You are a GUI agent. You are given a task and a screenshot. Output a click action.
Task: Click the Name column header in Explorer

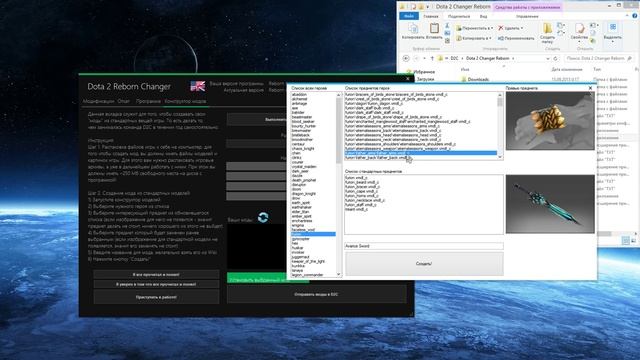[x=465, y=69]
